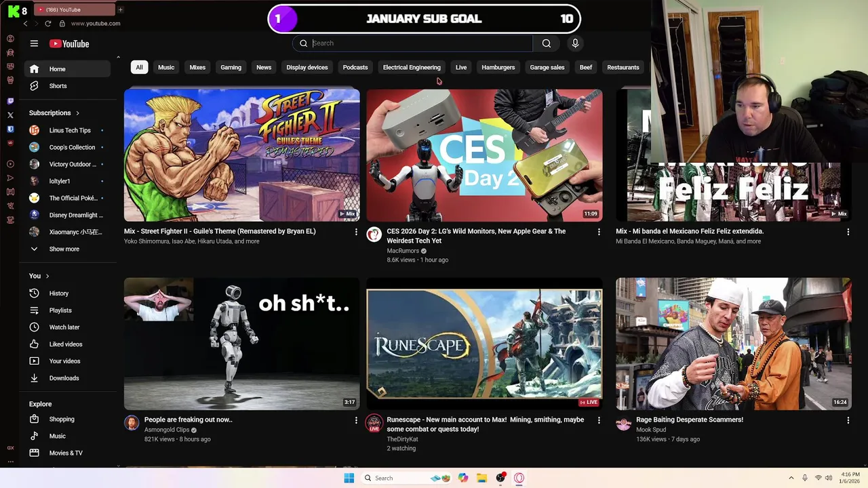The image size is (868, 488).
Task: Select the All filter chip
Action: pyautogui.click(x=139, y=67)
